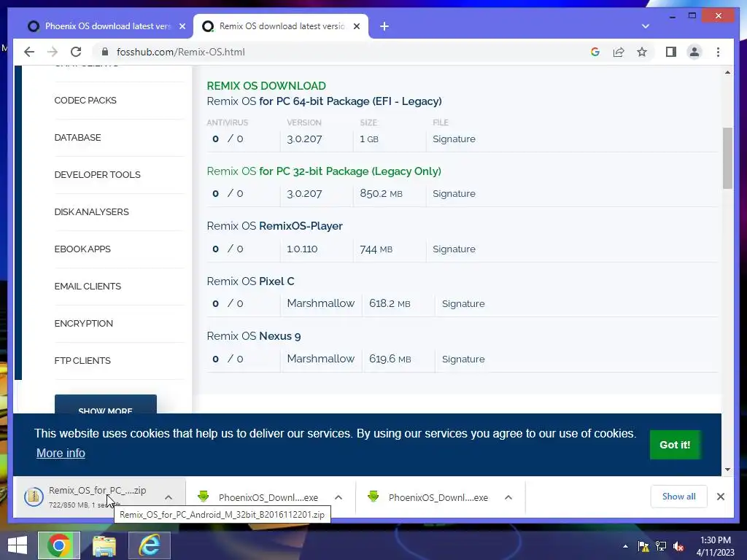Click the vertical scrollbar thumb

[727, 158]
